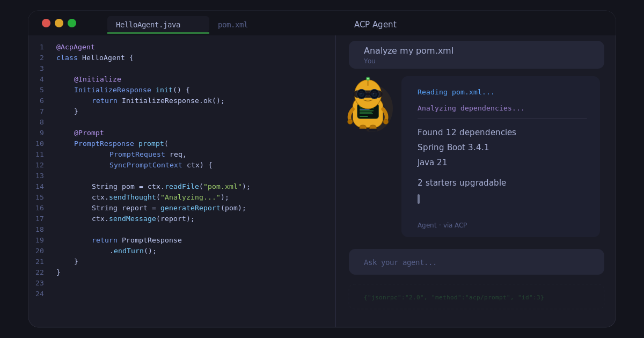Click the jsonrpc acp/prompt status text

click(x=453, y=297)
